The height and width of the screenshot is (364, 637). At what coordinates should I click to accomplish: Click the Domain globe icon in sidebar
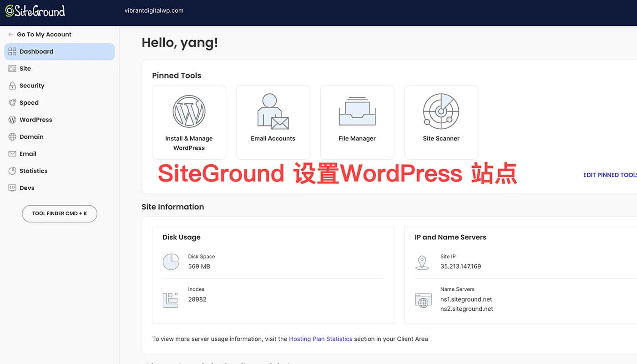pyautogui.click(x=12, y=136)
